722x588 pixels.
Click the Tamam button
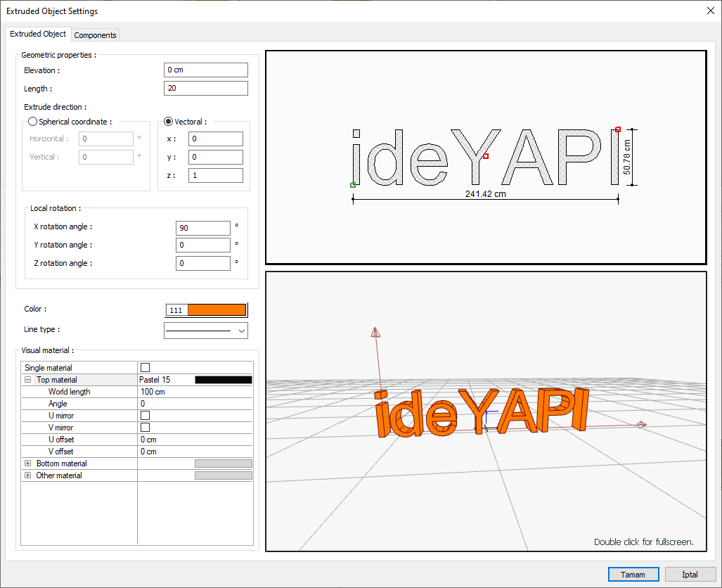(x=633, y=575)
